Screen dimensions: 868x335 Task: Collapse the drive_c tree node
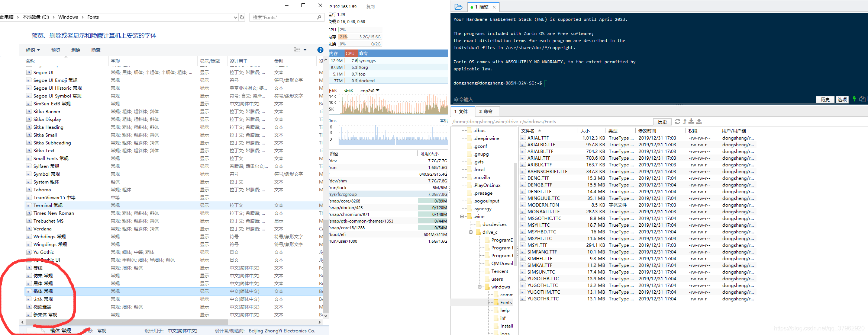coord(471,232)
